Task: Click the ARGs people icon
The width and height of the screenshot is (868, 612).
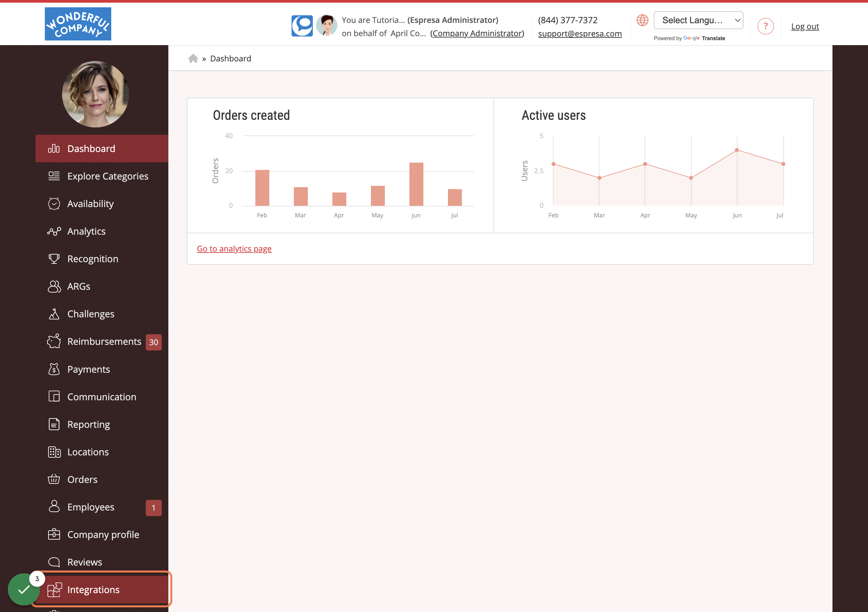Action: [54, 286]
